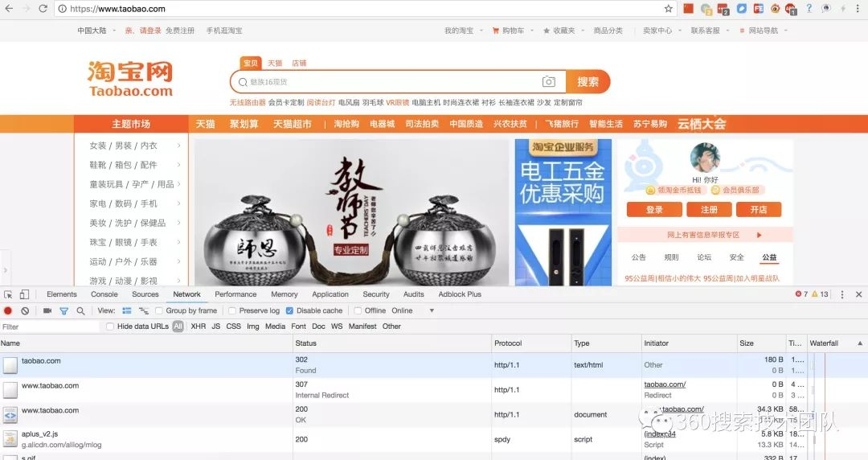Open network search magnifier icon

pyautogui.click(x=80, y=311)
